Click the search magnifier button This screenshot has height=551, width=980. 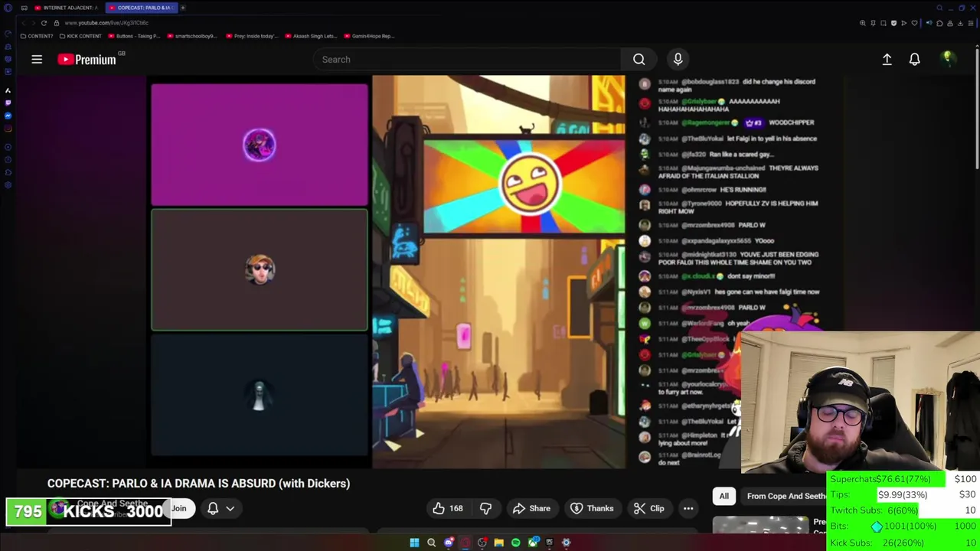tap(639, 59)
